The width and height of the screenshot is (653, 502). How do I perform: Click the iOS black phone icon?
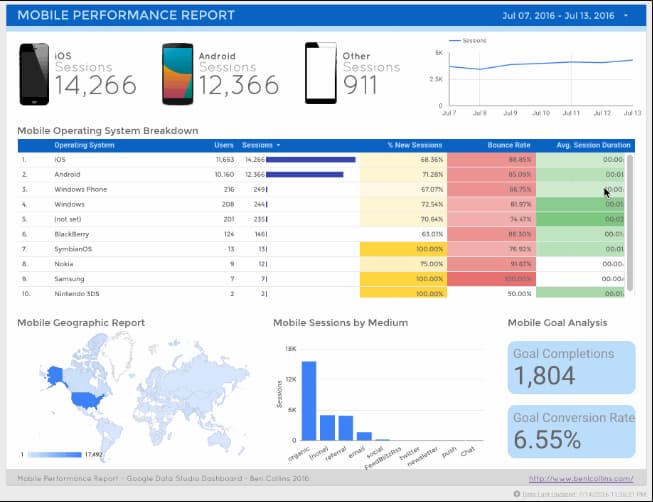(34, 74)
